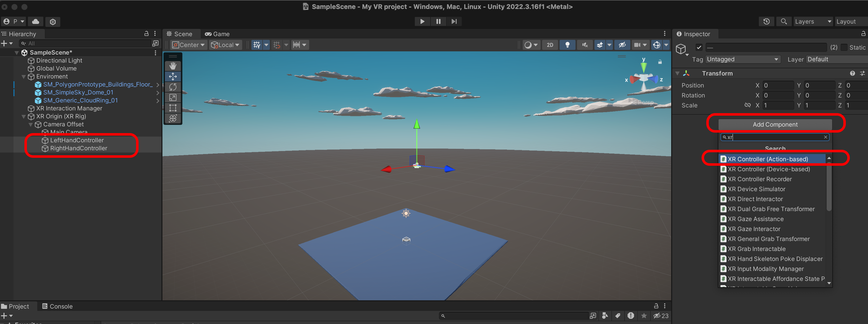
Task: Select XR Controller (Action-based) component
Action: [x=768, y=159]
